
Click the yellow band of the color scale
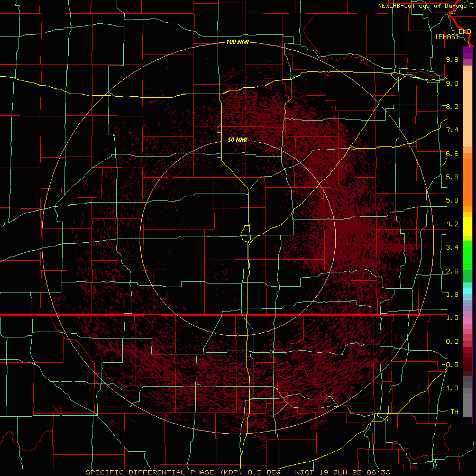tap(467, 226)
